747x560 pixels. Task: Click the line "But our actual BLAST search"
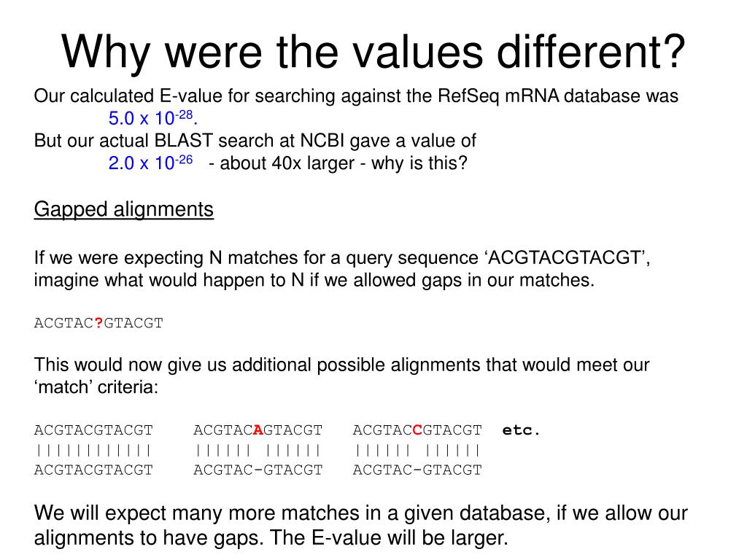click(x=255, y=141)
